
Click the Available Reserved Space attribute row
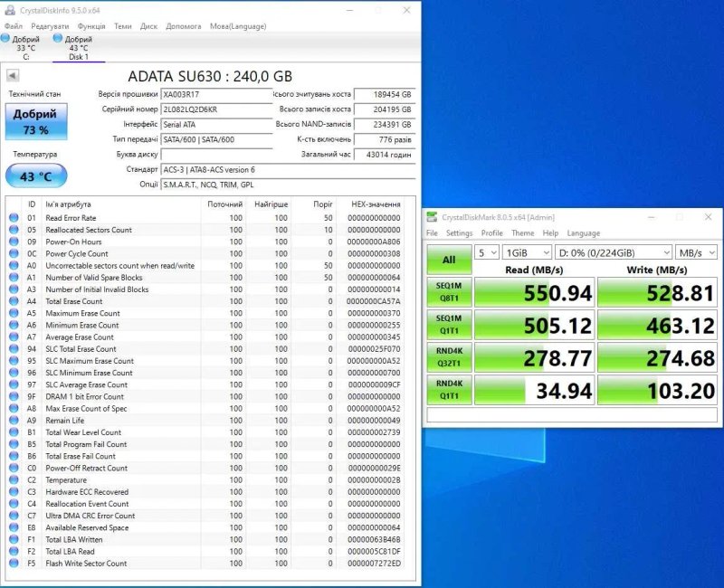coord(206,527)
